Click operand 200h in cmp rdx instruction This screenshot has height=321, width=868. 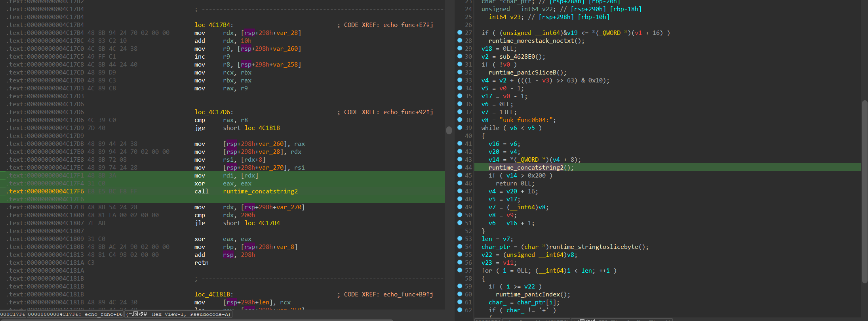click(x=248, y=215)
